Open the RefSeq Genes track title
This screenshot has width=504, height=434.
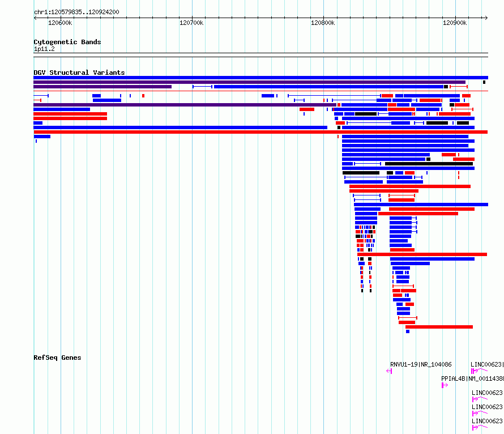(57, 358)
